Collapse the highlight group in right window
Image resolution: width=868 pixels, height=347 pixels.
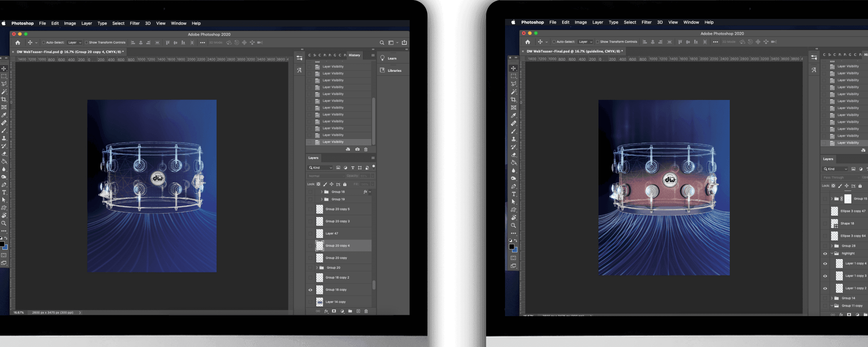tap(832, 254)
